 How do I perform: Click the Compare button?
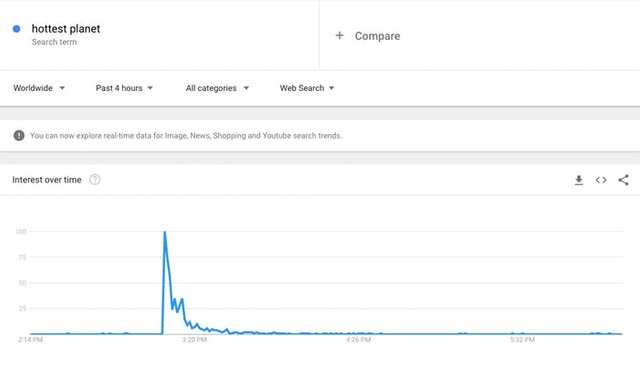368,36
